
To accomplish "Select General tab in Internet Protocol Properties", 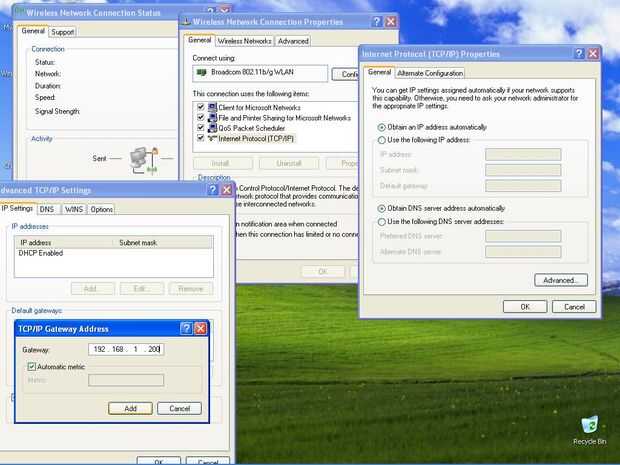I will (x=379, y=72).
